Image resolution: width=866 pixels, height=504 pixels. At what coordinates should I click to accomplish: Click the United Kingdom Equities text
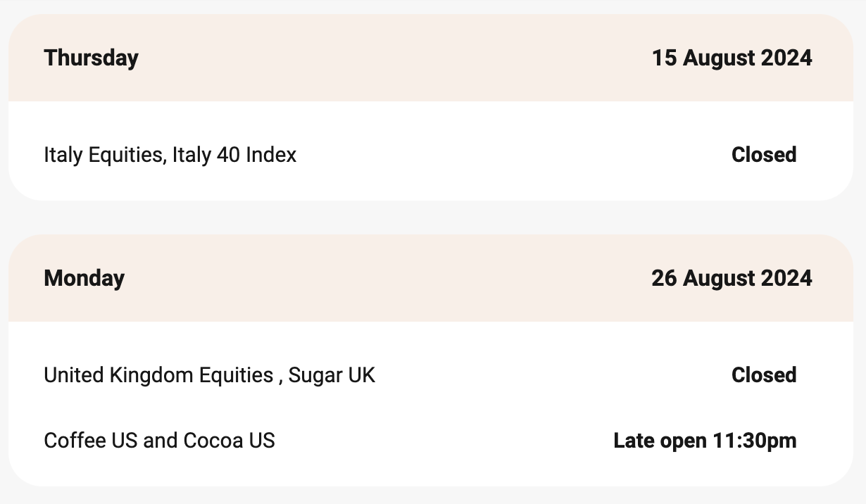tap(158, 375)
